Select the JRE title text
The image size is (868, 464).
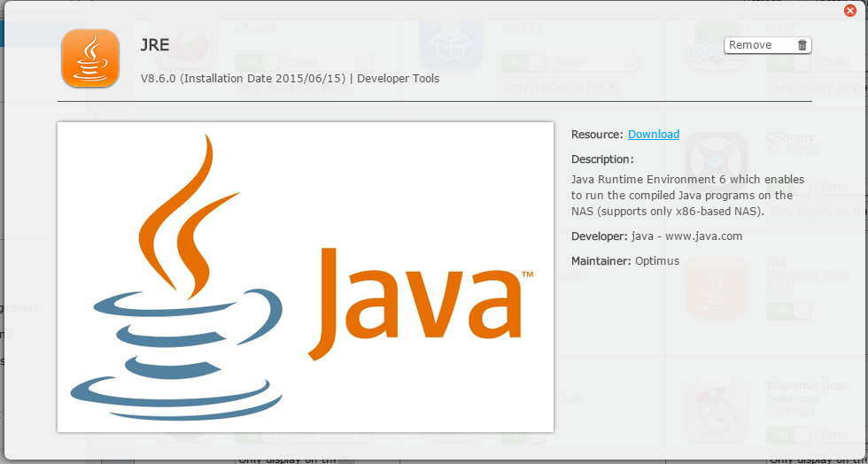click(155, 45)
